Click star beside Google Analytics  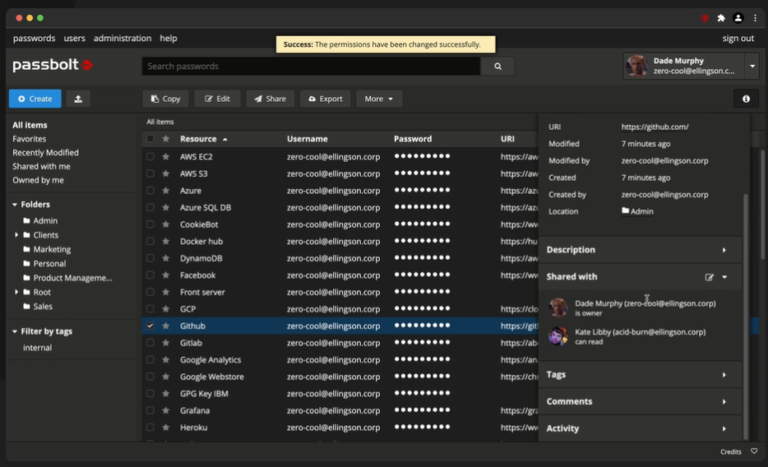pyautogui.click(x=166, y=360)
